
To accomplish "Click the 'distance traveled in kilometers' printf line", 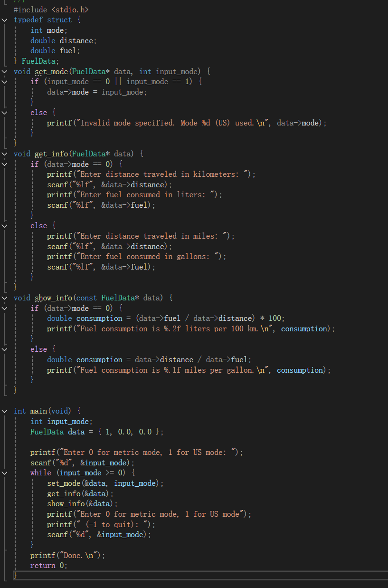I will [151, 174].
